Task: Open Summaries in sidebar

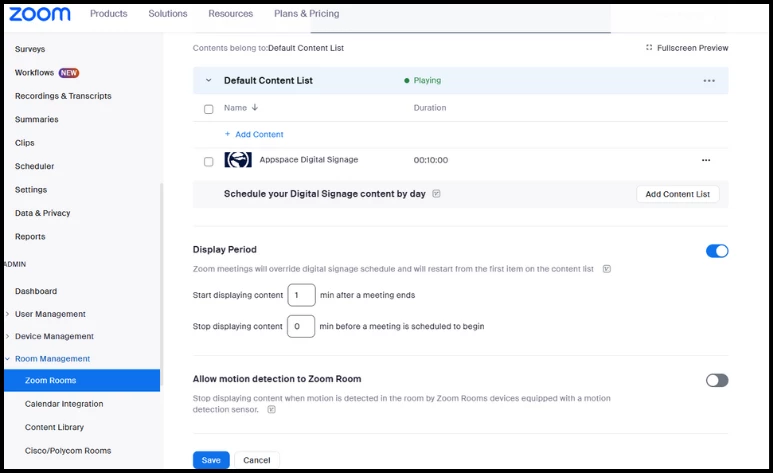Action: click(36, 119)
